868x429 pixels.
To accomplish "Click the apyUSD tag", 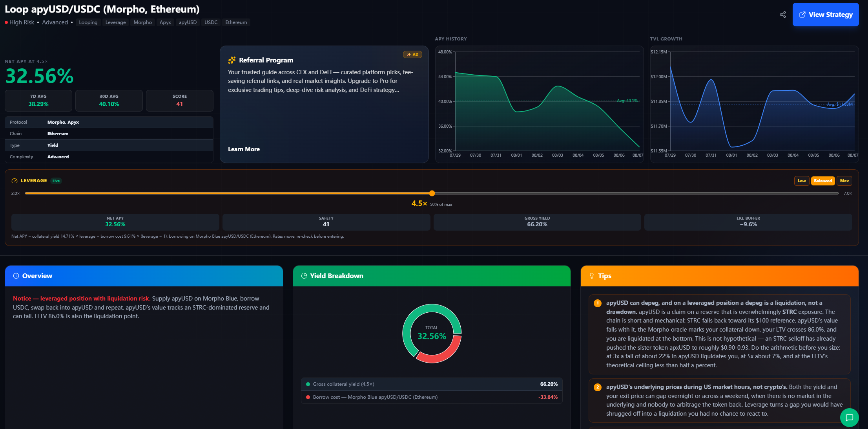I will click(188, 22).
